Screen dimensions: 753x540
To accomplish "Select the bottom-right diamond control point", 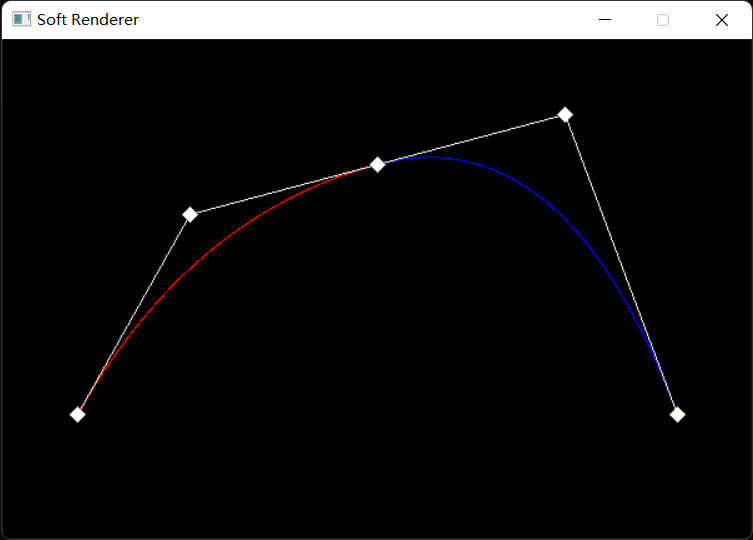I will (677, 414).
